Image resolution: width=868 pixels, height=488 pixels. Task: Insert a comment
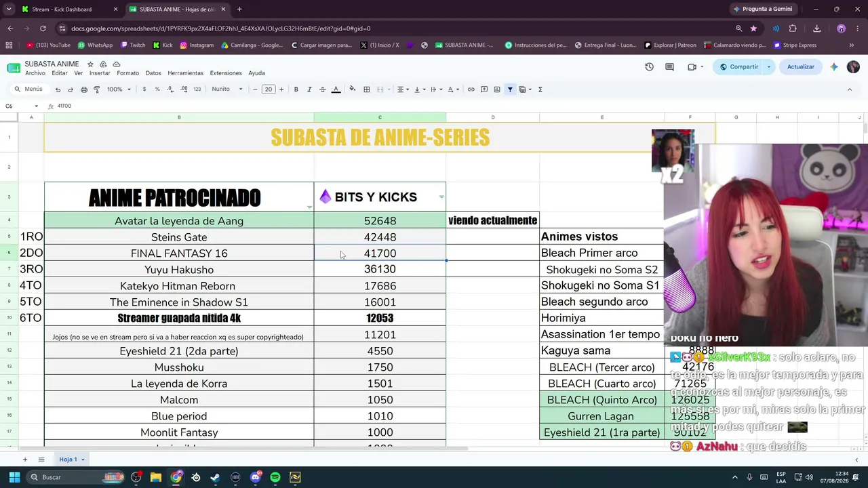coord(484,89)
